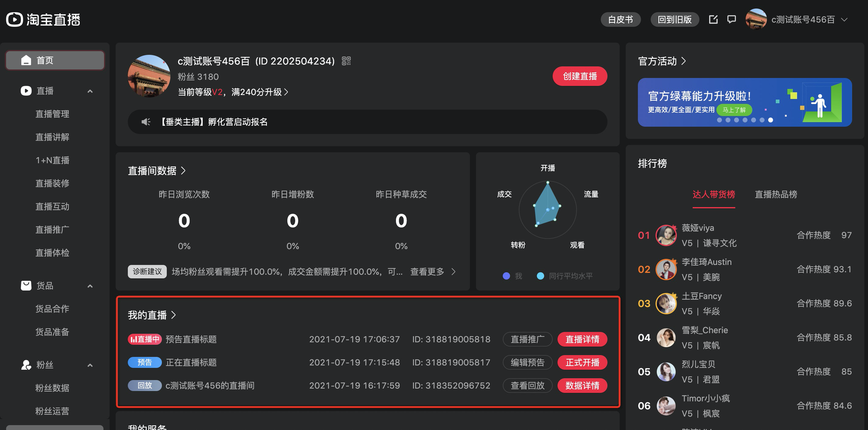Click the 粉丝 person icon in sidebar

click(26, 365)
